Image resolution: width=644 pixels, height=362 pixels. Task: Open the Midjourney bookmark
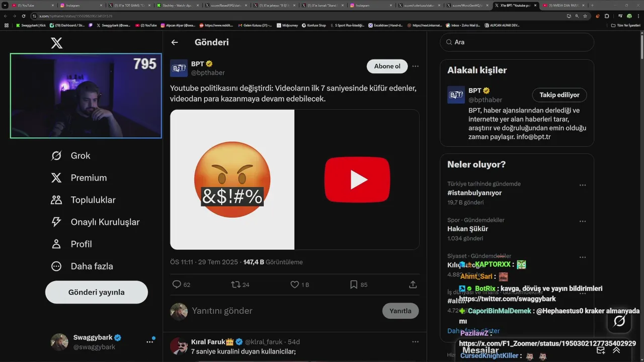click(288, 25)
